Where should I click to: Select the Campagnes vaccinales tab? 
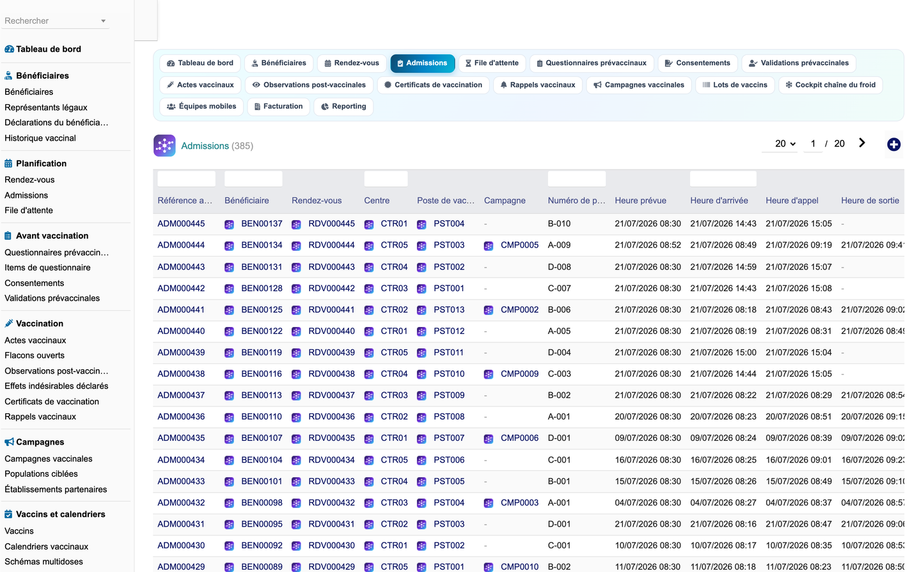[638, 85]
